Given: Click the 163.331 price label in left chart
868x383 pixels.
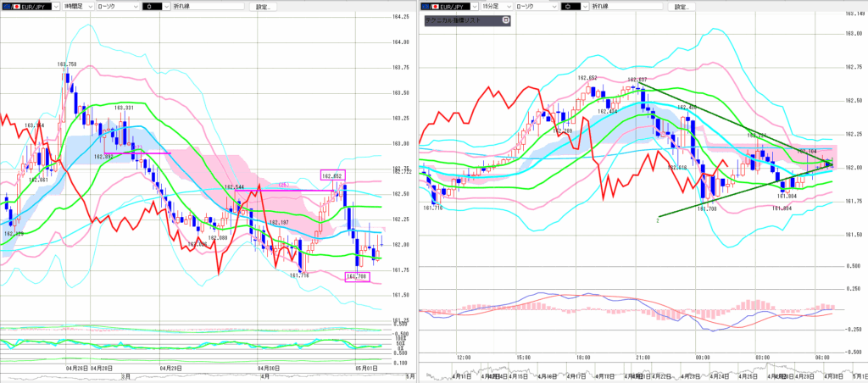Looking at the screenshot, I should pos(124,108).
